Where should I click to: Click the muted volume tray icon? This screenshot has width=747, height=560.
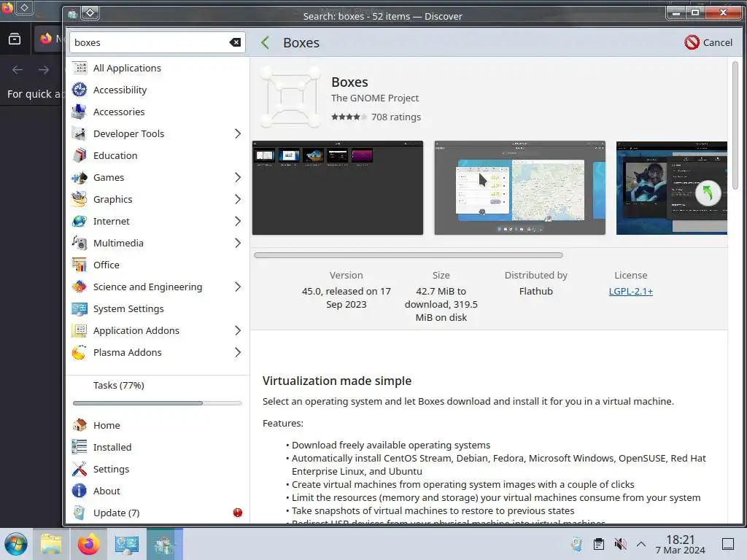coord(620,544)
